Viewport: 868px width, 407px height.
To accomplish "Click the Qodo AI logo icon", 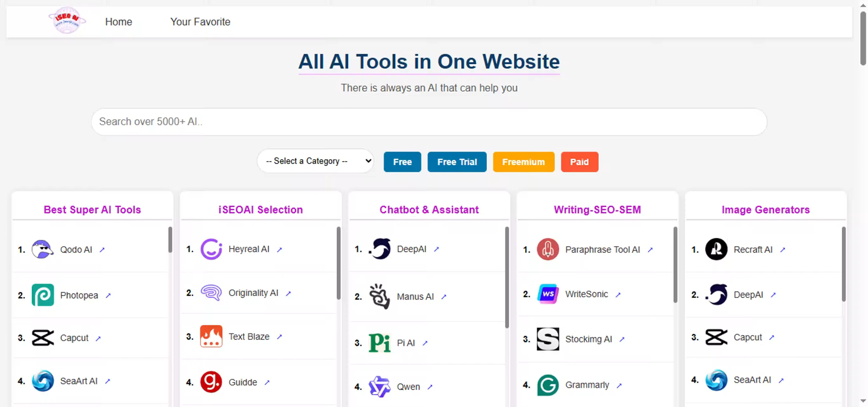I will (43, 250).
